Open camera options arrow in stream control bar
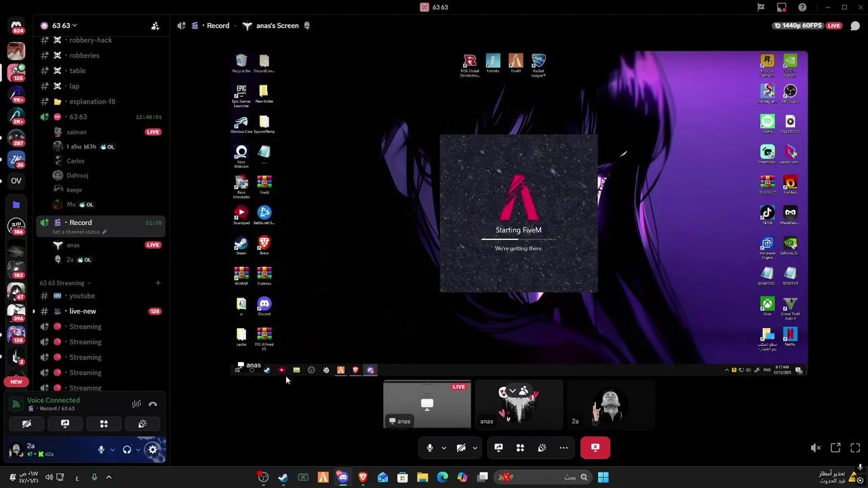The image size is (868, 488). (475, 447)
